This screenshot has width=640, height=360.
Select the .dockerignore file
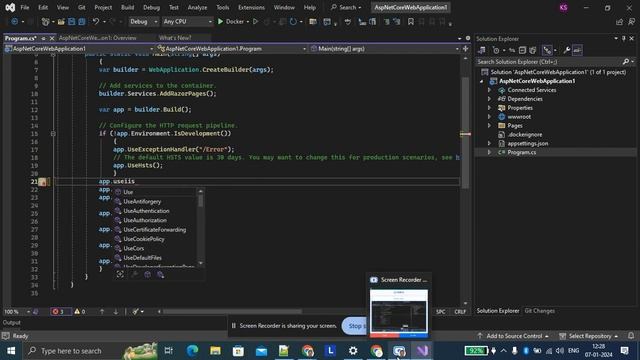(x=524, y=135)
